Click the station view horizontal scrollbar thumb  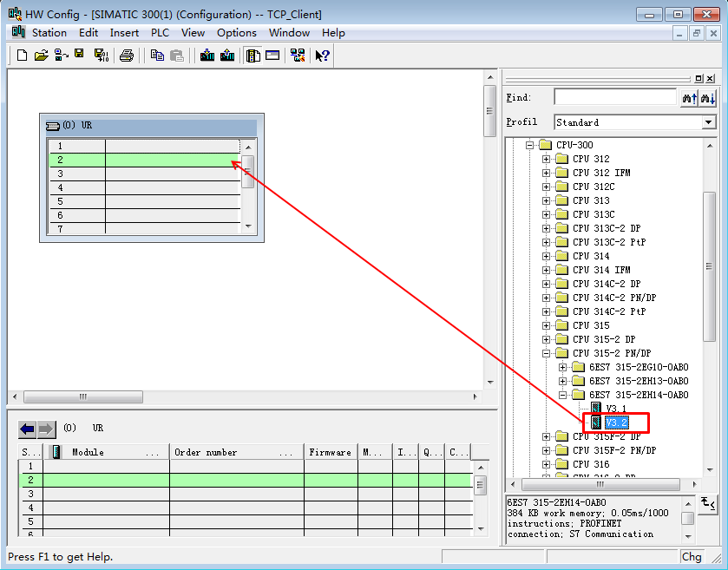[83, 396]
